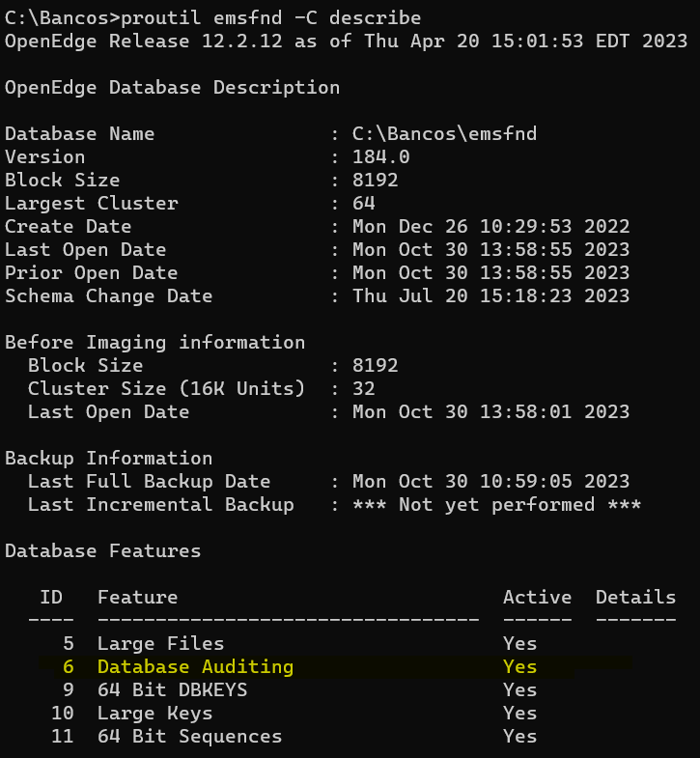Select the 'OpenEdge Release 12.2.12' text

(144, 42)
